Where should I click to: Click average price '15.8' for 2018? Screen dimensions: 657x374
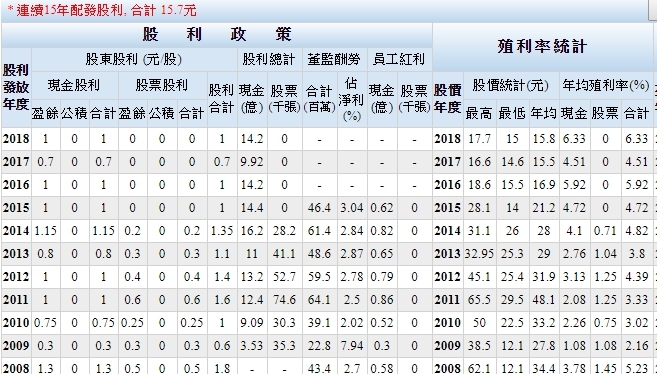pyautogui.click(x=544, y=139)
